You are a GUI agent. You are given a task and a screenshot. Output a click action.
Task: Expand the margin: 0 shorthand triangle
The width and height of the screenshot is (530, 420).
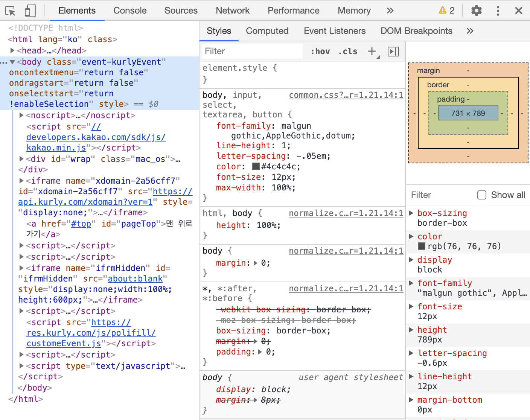256,263
